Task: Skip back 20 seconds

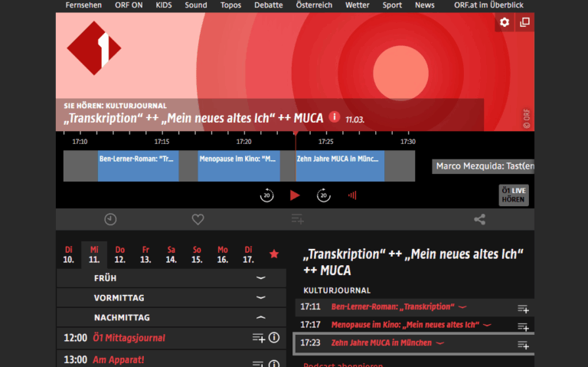Action: pyautogui.click(x=266, y=195)
